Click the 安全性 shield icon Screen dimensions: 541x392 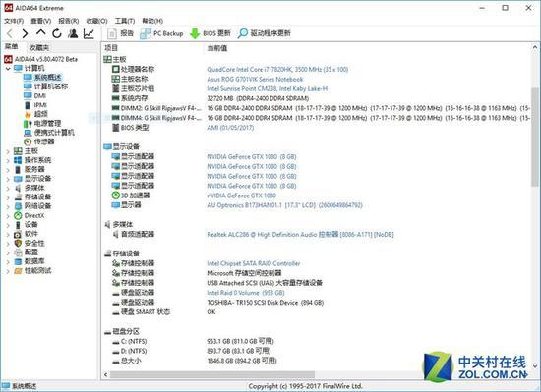click(x=18, y=244)
